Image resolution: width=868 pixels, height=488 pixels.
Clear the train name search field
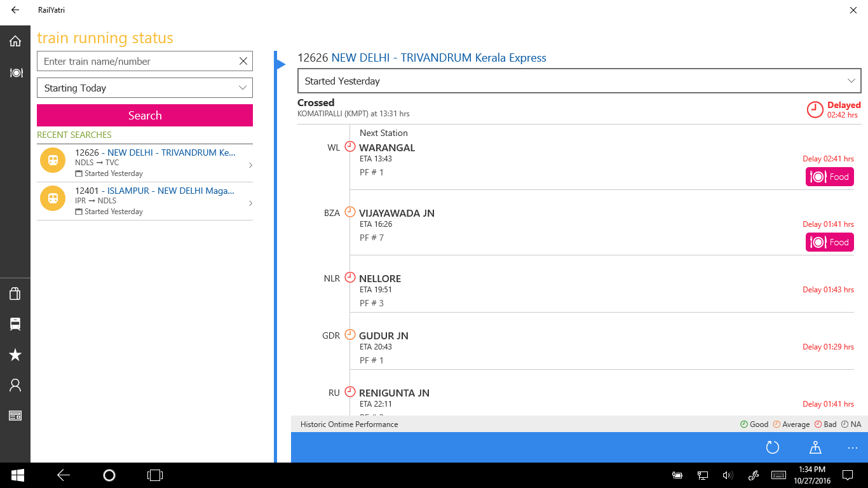[243, 61]
